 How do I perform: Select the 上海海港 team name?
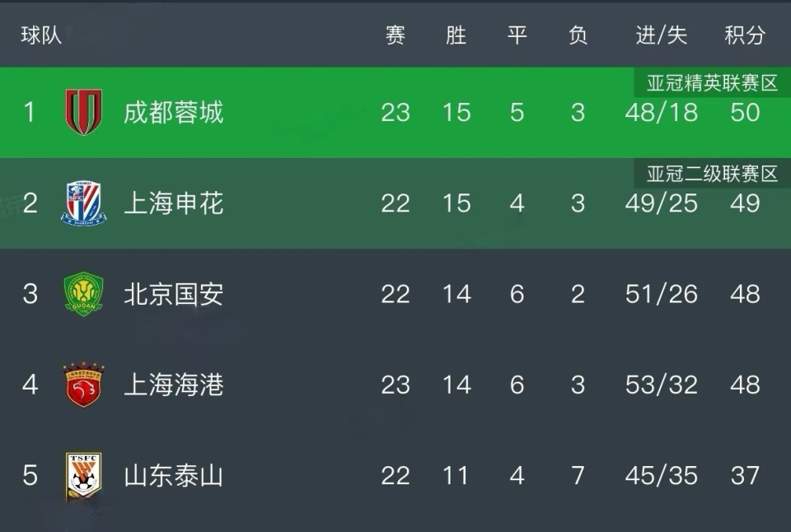pyautogui.click(x=173, y=385)
